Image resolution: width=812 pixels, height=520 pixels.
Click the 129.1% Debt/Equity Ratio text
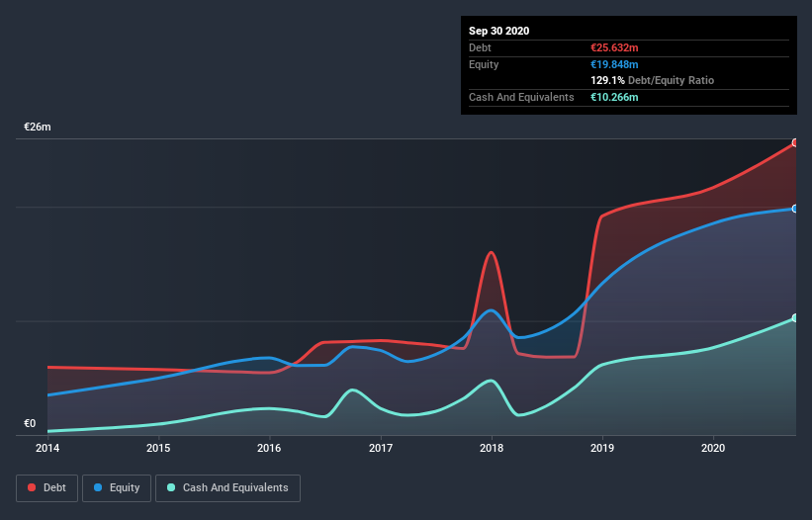(x=653, y=80)
